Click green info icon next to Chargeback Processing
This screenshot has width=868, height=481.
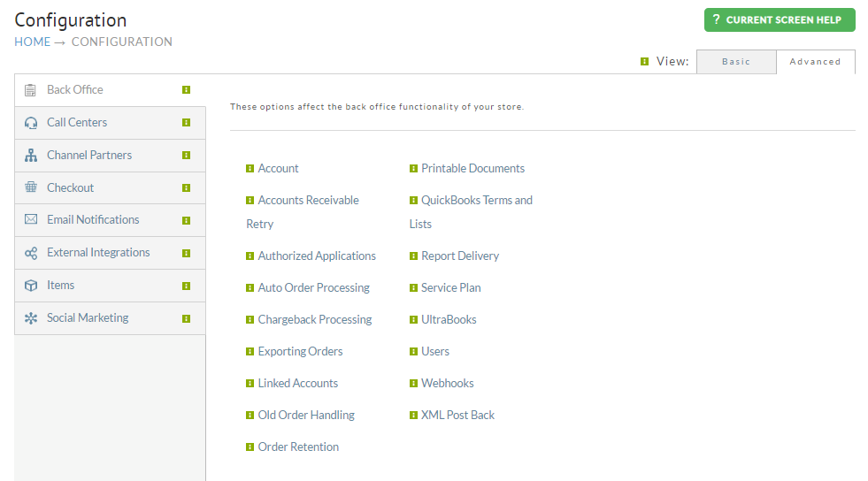(250, 319)
